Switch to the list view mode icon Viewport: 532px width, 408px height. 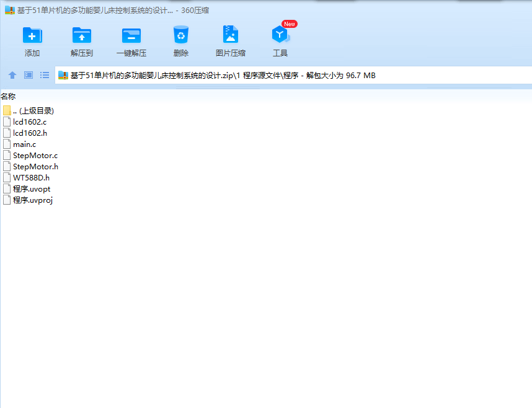(45, 75)
